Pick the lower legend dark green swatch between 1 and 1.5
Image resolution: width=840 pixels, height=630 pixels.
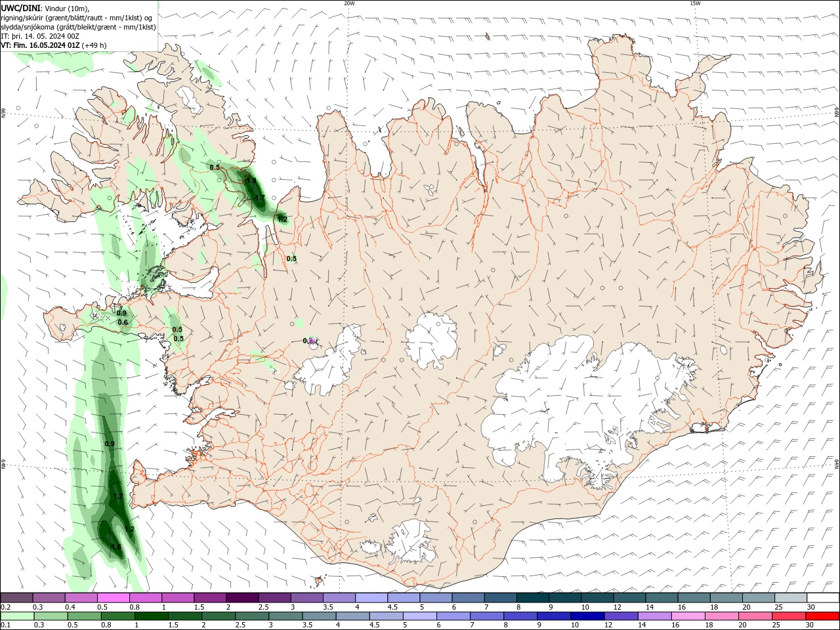(x=152, y=616)
